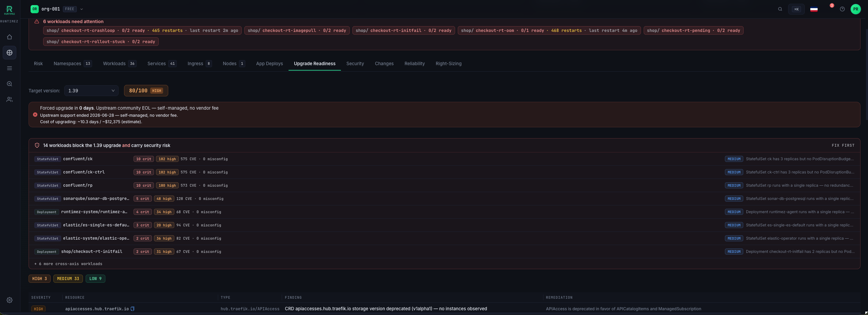Open the checkout-rt-oom workload chip

coord(549,31)
